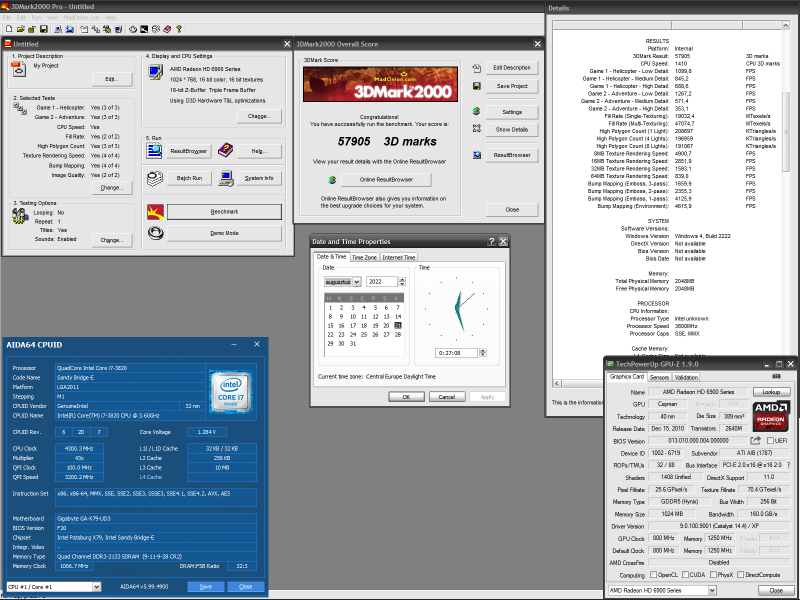Image resolution: width=800 pixels, height=600 pixels.
Task: Click the Save floppy disk toolbar icon
Action: [x=44, y=29]
